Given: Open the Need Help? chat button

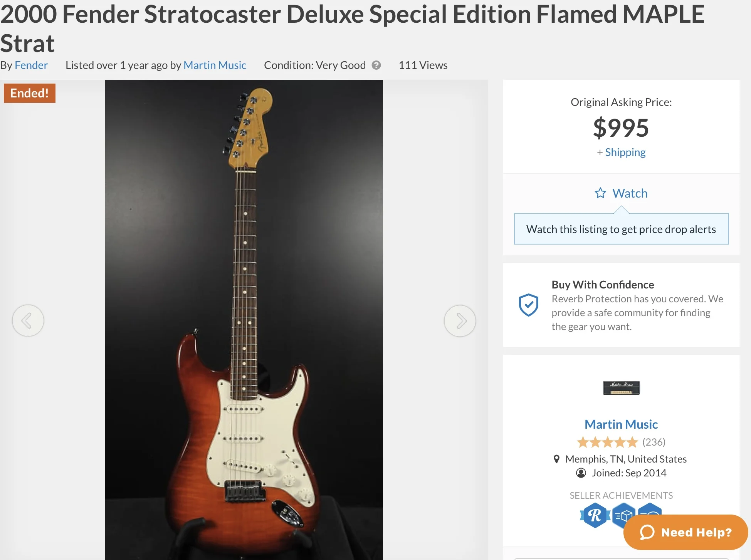Looking at the screenshot, I should tap(685, 532).
